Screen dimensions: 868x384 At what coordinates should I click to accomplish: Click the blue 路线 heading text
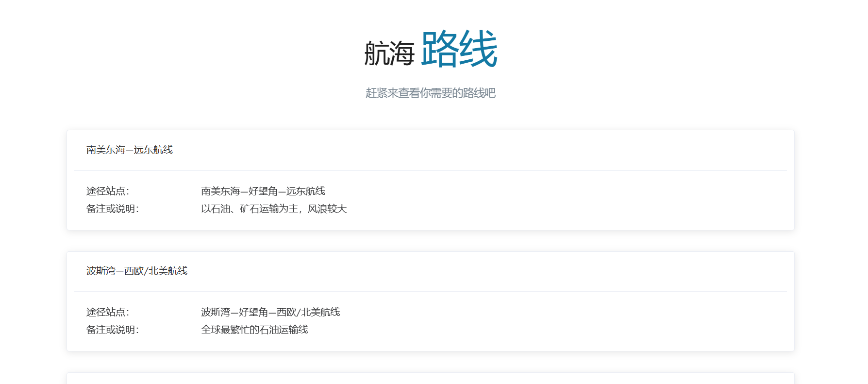coord(459,49)
